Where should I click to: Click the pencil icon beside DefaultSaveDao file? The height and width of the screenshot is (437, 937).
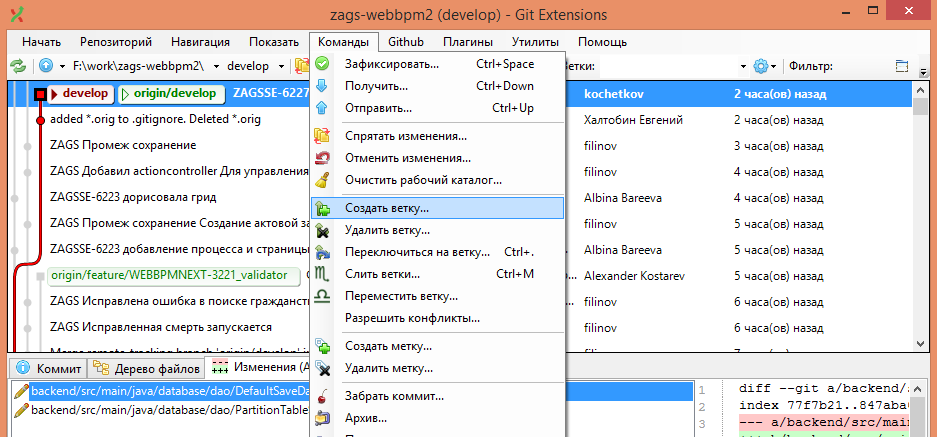[20, 390]
